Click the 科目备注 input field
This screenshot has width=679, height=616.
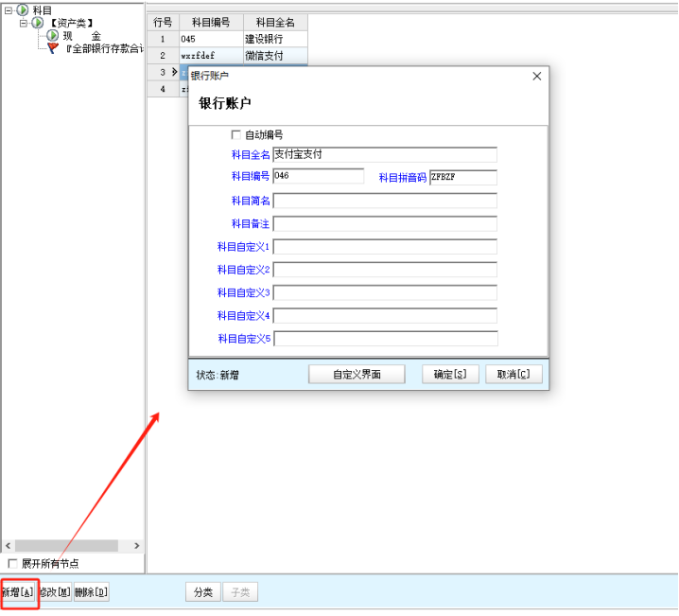pos(385,223)
